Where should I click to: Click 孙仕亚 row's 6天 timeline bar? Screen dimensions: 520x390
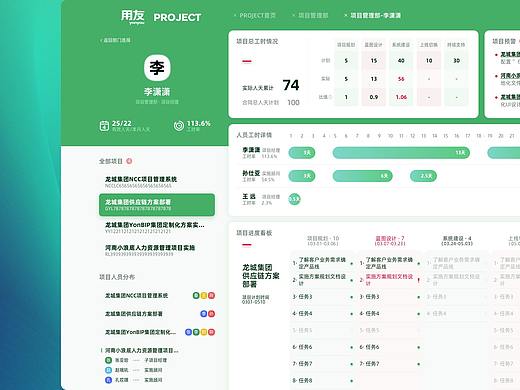click(362, 176)
